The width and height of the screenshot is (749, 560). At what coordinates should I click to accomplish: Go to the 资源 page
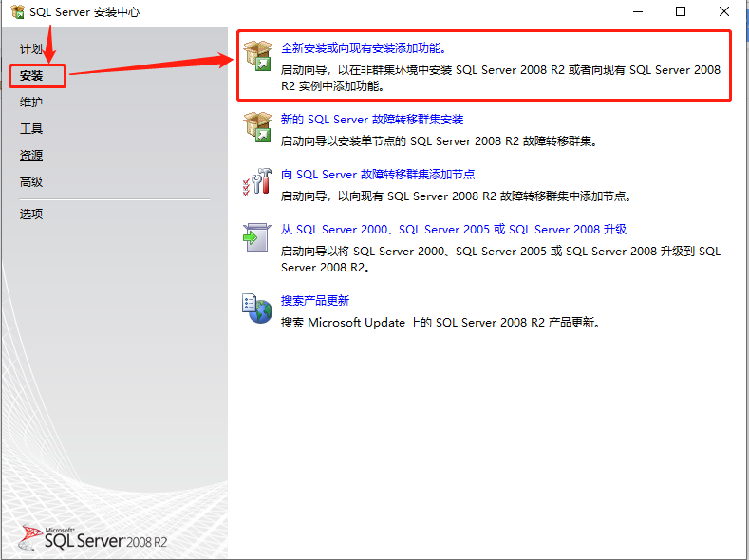[x=31, y=155]
